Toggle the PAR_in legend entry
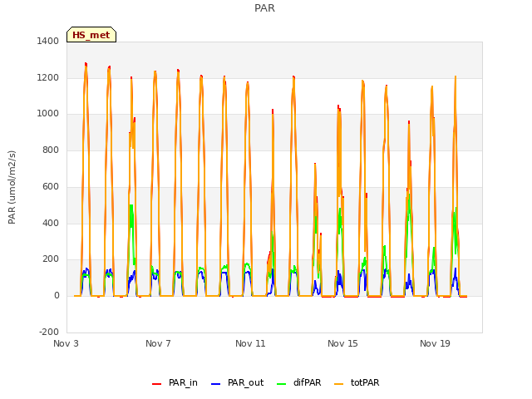Image resolution: width=532 pixels, height=399 pixels. coord(175,383)
